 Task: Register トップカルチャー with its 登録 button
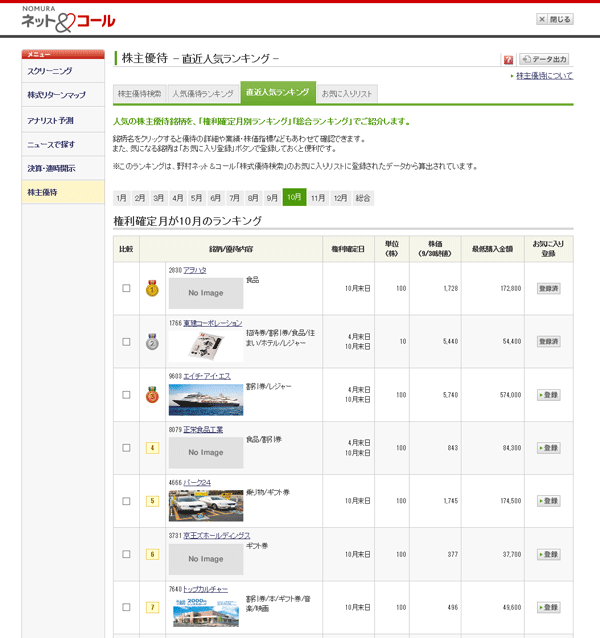point(549,607)
